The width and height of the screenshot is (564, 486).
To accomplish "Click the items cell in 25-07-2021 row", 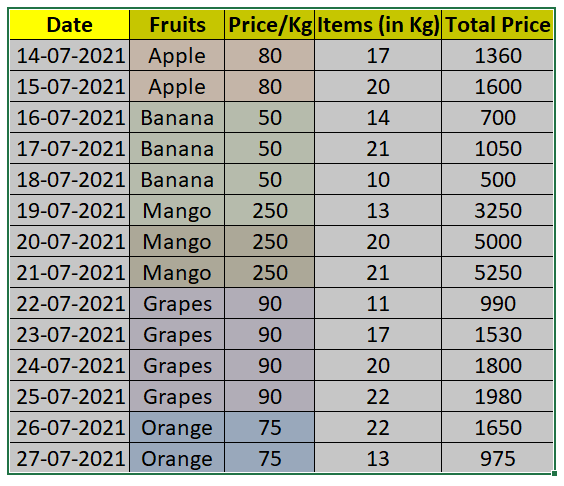I will [x=378, y=396].
